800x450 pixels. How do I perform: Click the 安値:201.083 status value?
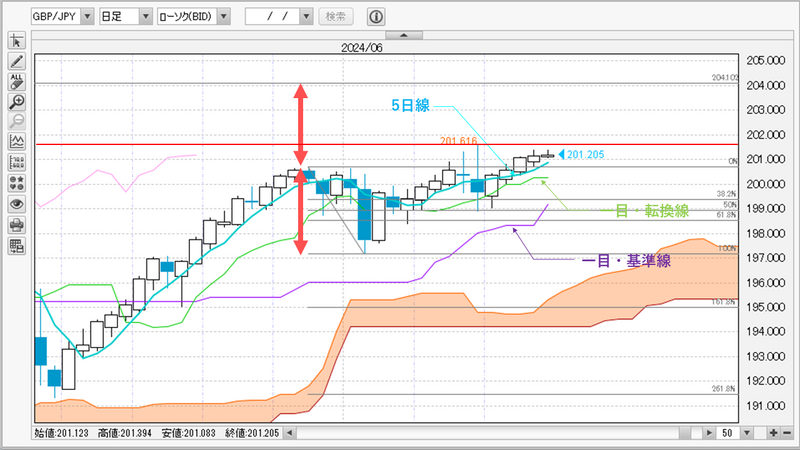point(188,433)
